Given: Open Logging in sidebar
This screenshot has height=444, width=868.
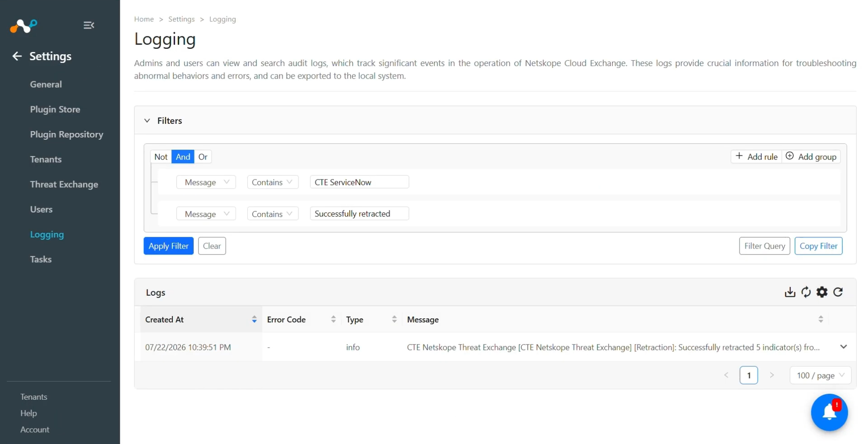Looking at the screenshot, I should click(x=47, y=235).
